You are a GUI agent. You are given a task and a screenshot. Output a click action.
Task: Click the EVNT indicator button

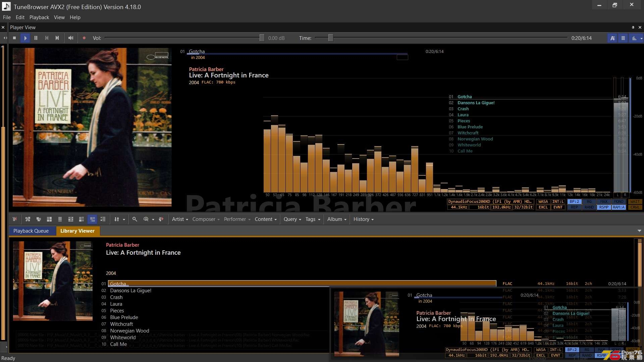[558, 207]
